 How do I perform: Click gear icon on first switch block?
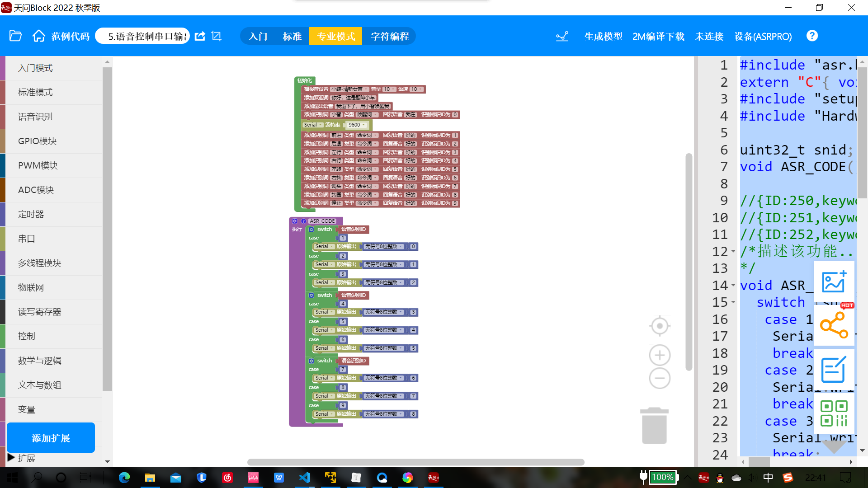point(311,230)
